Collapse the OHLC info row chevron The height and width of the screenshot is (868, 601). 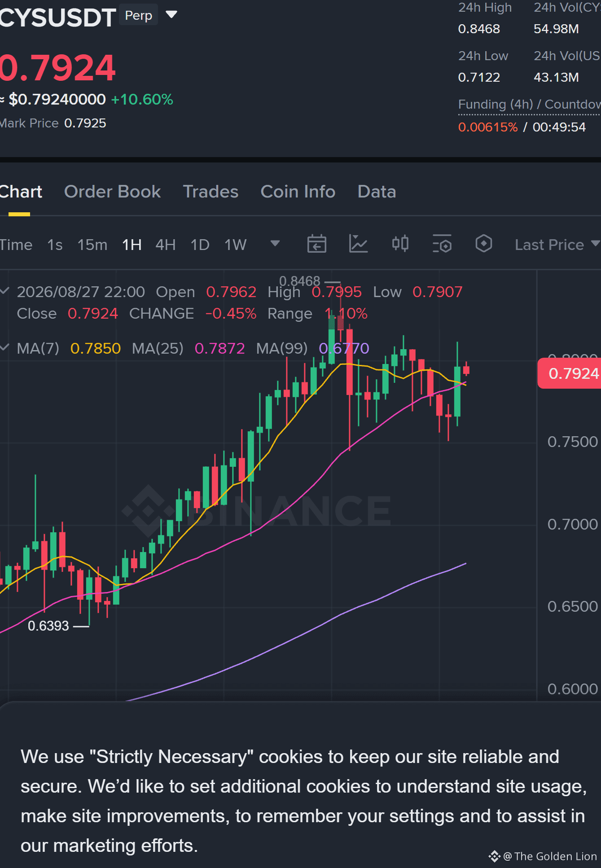[5, 291]
